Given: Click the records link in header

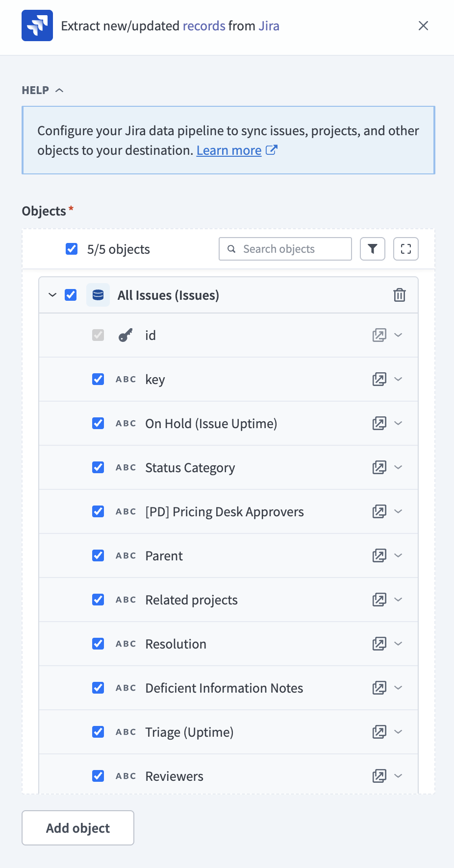Looking at the screenshot, I should click(x=204, y=25).
